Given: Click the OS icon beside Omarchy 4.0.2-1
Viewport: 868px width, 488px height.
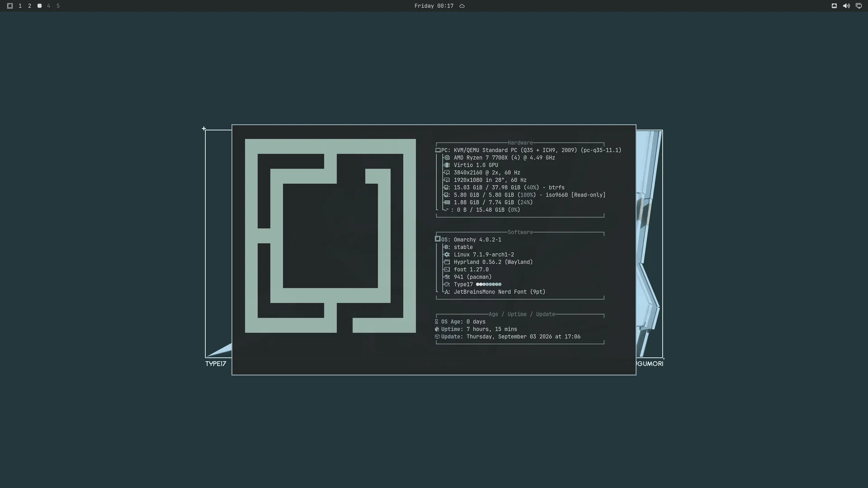Looking at the screenshot, I should click(x=438, y=239).
